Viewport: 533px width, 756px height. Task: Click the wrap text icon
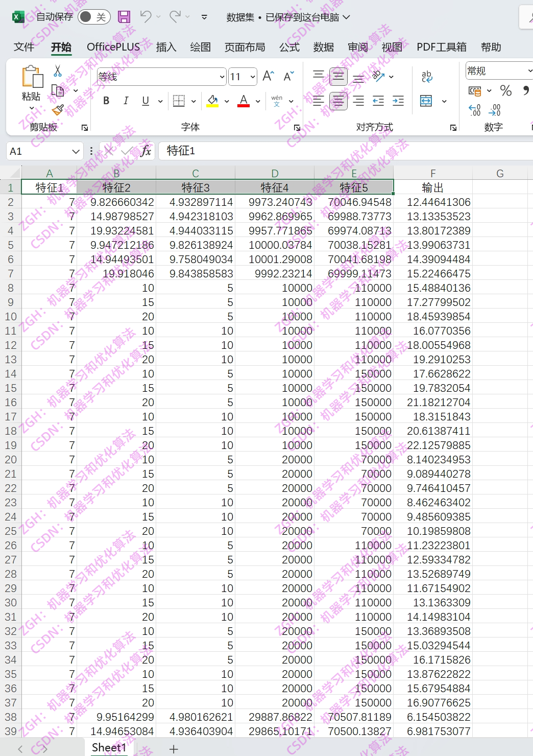tap(426, 77)
